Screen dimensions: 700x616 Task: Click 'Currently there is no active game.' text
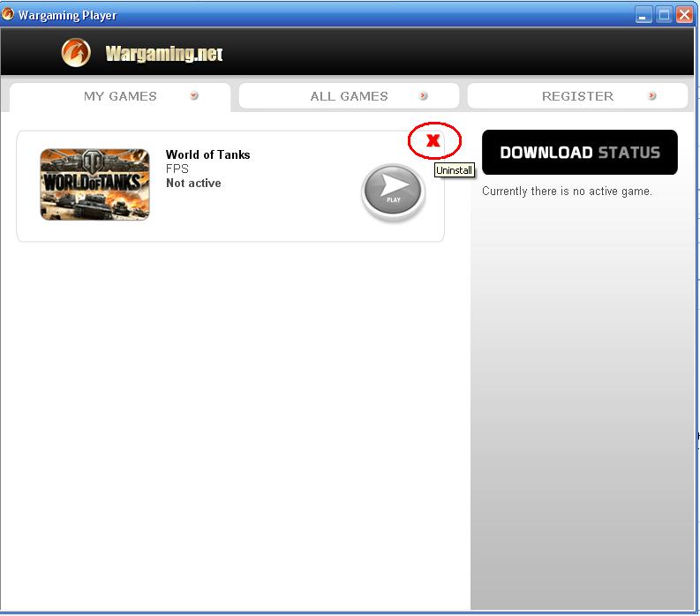(x=567, y=191)
